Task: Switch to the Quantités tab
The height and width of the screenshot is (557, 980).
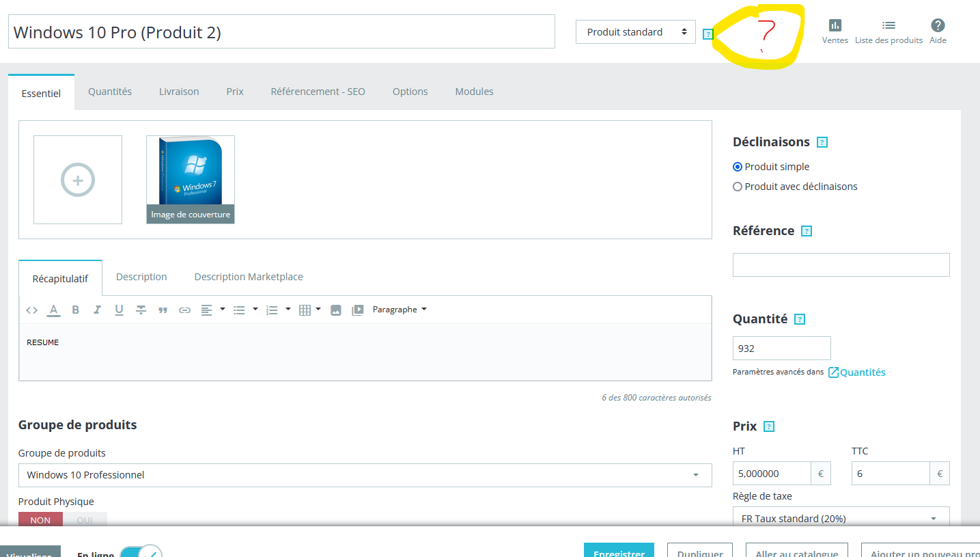Action: (110, 92)
